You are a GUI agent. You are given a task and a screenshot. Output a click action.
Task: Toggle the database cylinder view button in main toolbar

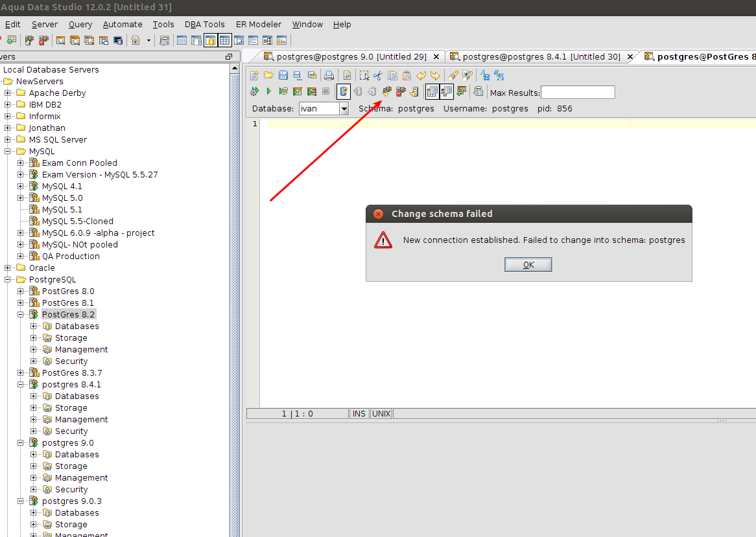pos(211,40)
